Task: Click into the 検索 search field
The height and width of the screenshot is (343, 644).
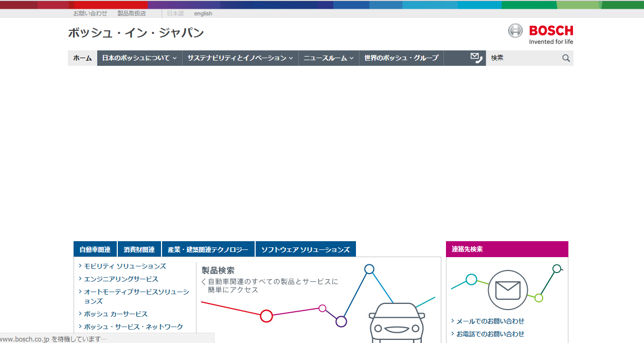Action: (x=522, y=58)
